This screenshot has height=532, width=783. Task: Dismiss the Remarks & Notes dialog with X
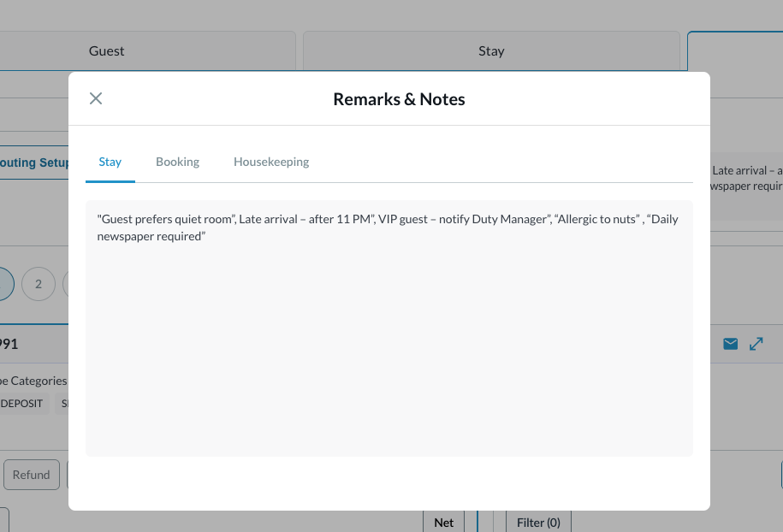click(x=96, y=98)
